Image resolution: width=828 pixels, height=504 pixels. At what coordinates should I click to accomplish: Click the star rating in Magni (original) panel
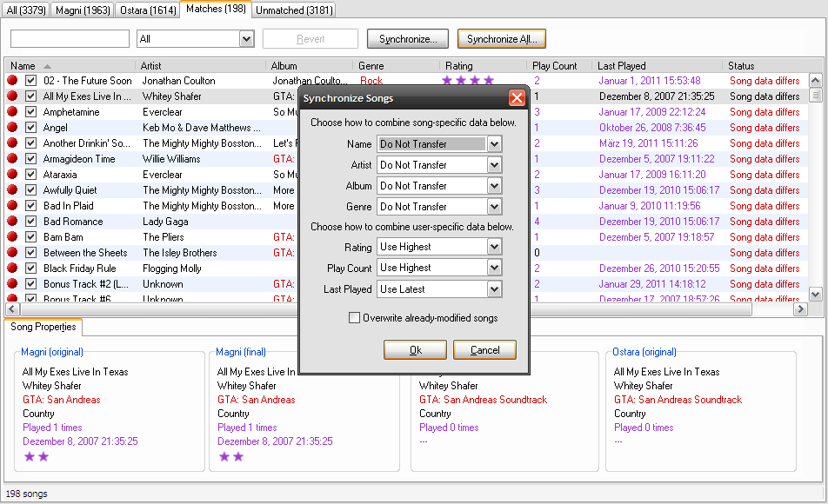tap(37, 456)
